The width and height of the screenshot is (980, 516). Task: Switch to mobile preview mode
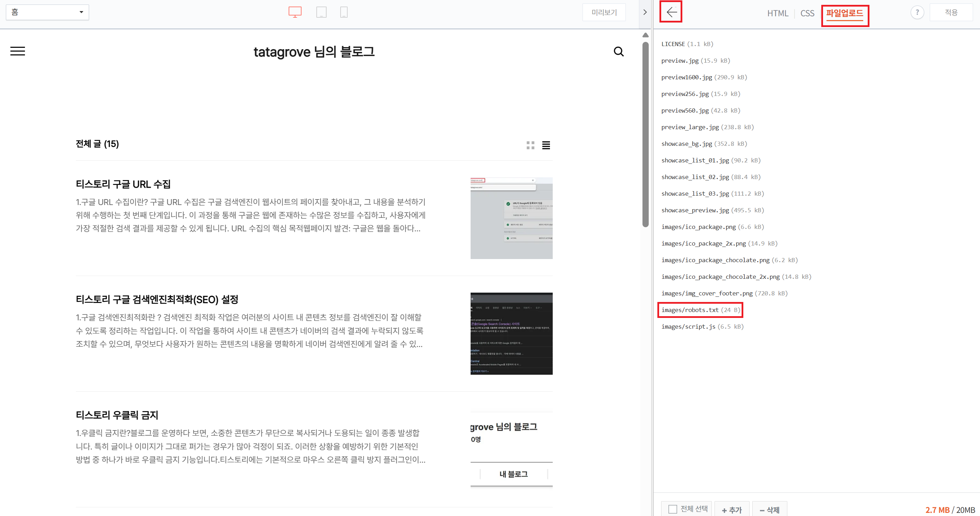click(344, 12)
